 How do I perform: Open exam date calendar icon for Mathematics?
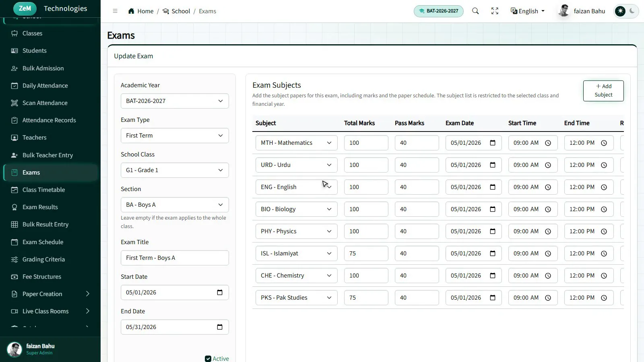(493, 143)
